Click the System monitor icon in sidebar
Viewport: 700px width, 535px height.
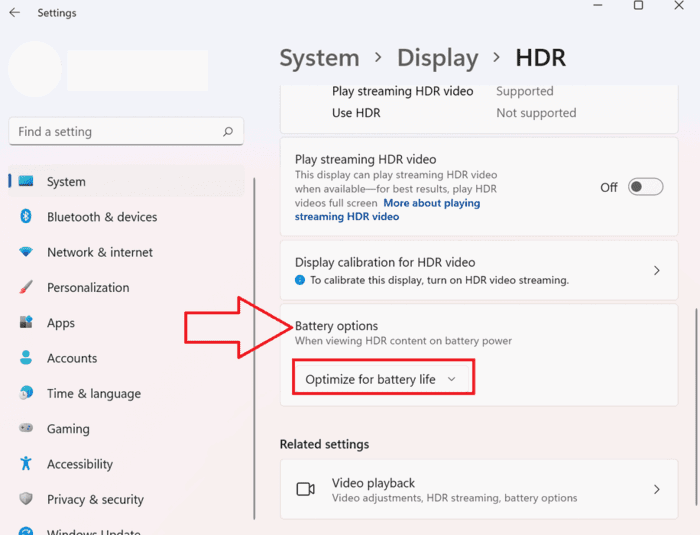pos(26,181)
